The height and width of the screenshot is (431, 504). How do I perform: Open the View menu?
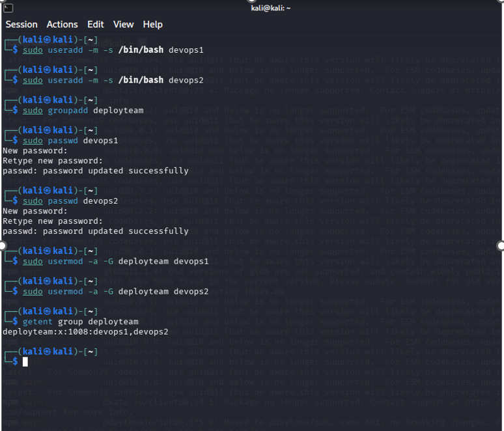click(123, 25)
